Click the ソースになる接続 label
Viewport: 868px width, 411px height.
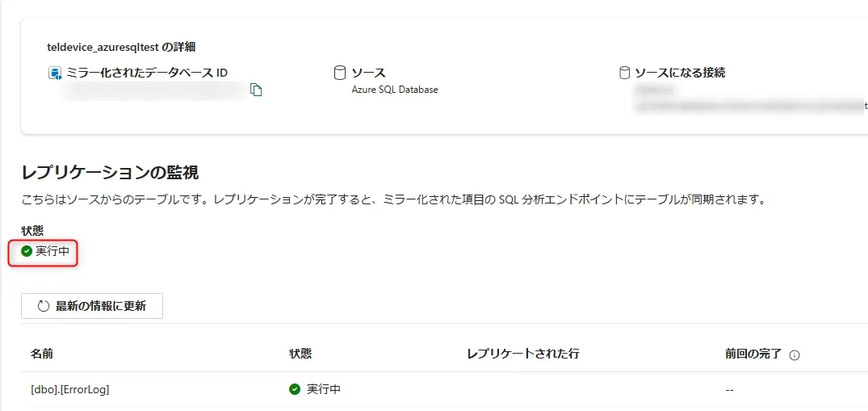pyautogui.click(x=680, y=73)
